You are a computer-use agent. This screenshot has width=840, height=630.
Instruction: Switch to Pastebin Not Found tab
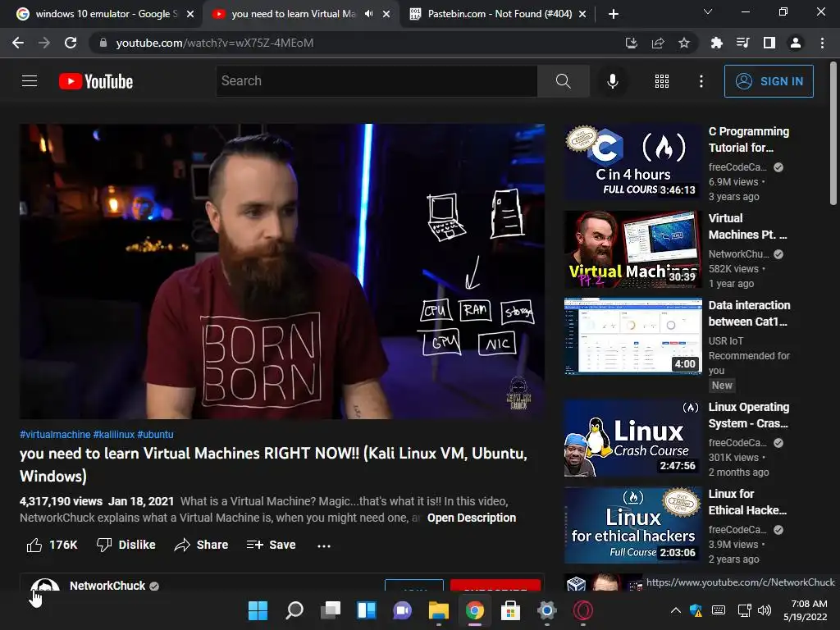coord(500,14)
